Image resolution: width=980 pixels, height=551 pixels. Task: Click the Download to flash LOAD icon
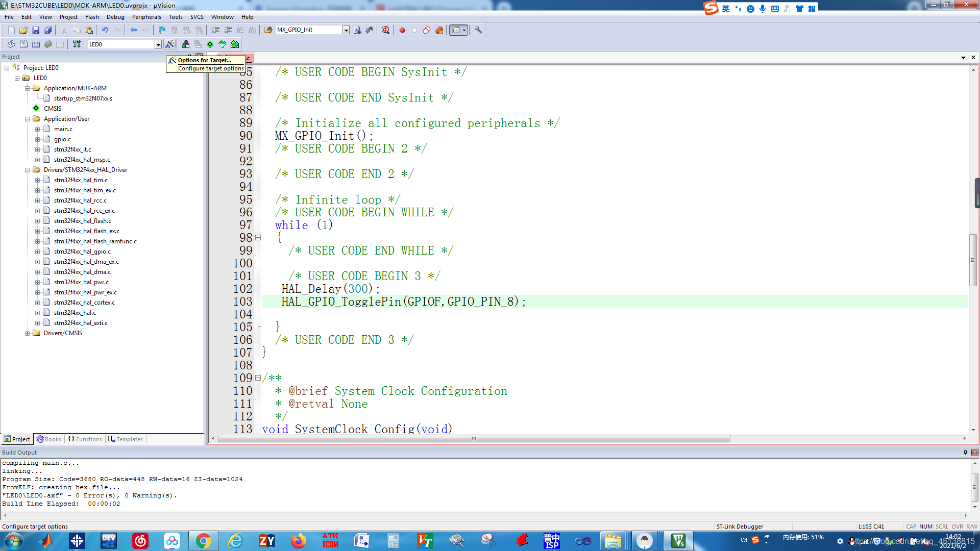[x=77, y=44]
